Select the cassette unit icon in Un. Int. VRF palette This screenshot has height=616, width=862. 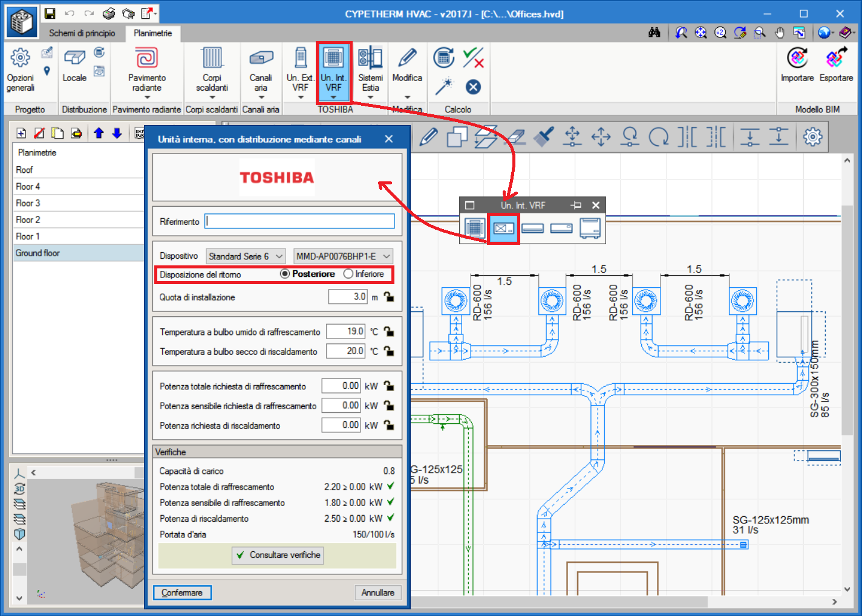[x=475, y=229]
